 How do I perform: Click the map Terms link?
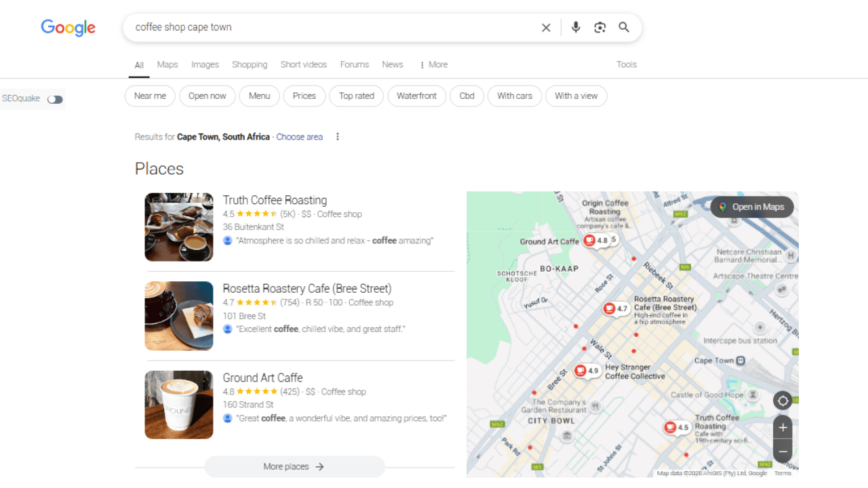pyautogui.click(x=783, y=473)
